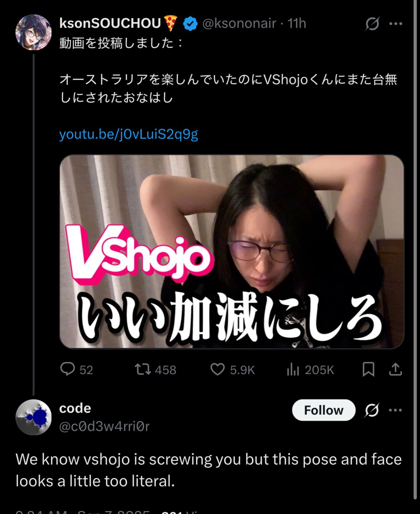Click the @ksononair handle
Viewport: 420px width, 514px height.
(239, 23)
